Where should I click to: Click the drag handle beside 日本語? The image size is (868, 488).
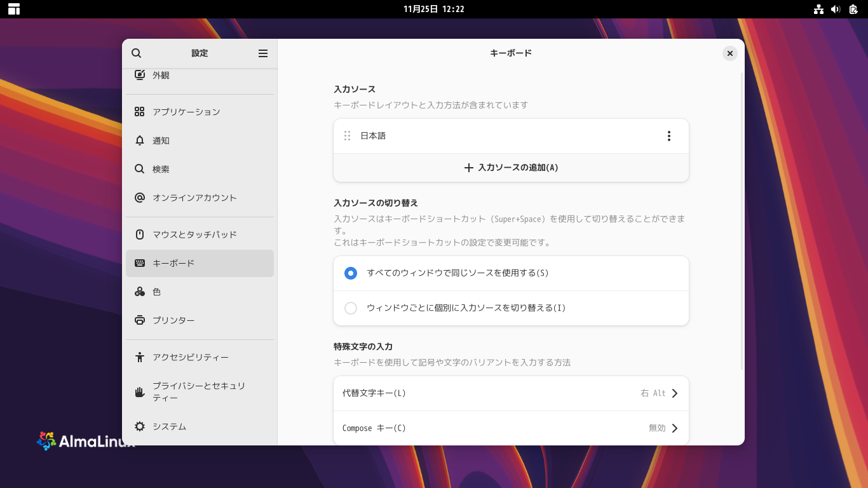point(347,136)
